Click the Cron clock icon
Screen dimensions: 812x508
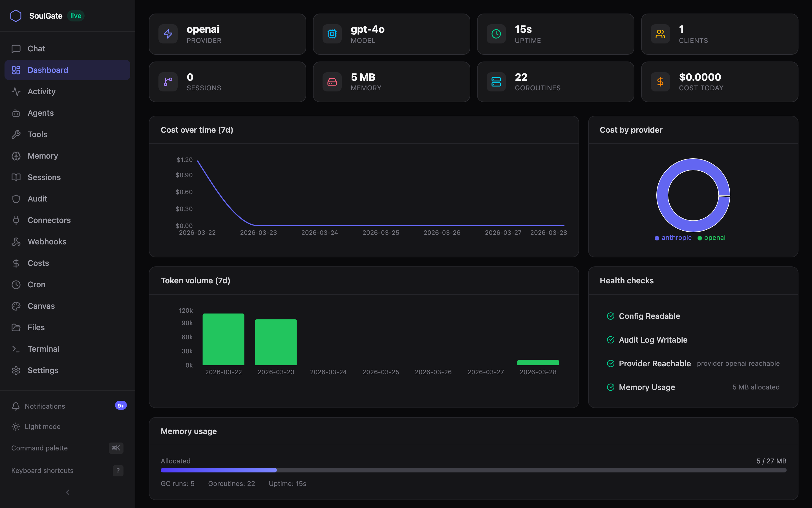point(16,284)
